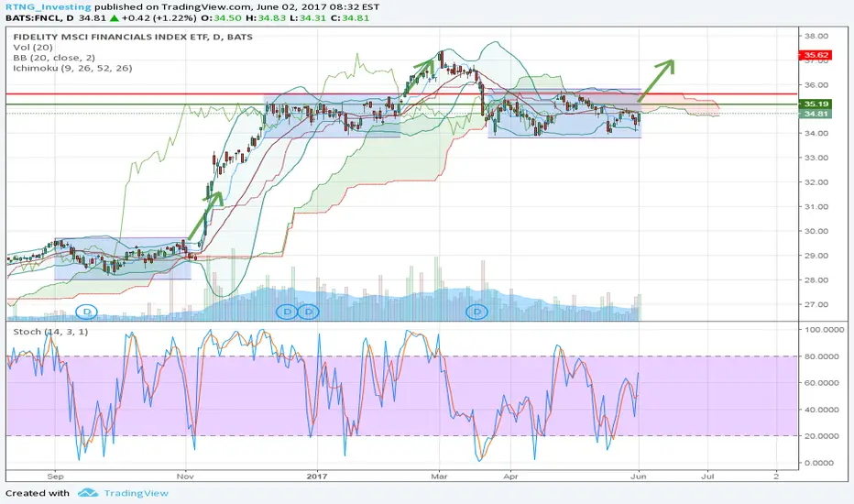Click the Jul label on time axis
Screen dimensions: 854x504
(707, 477)
